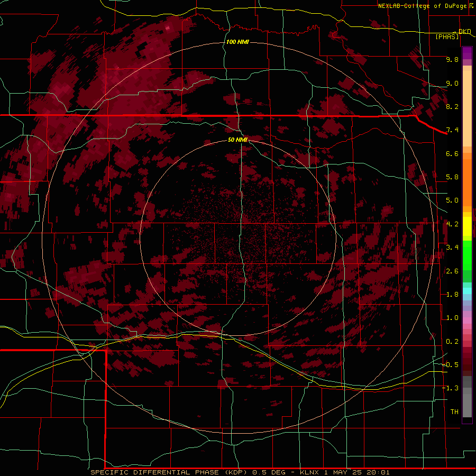This screenshot has width=476, height=476.
Task: Click the 7.4 value on the scale
Action: tap(452, 130)
